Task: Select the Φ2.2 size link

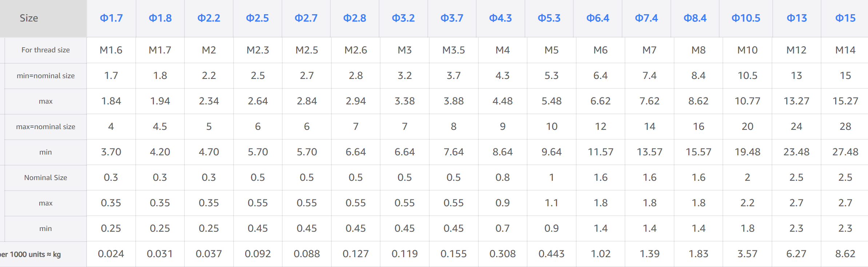Action: coord(209,18)
